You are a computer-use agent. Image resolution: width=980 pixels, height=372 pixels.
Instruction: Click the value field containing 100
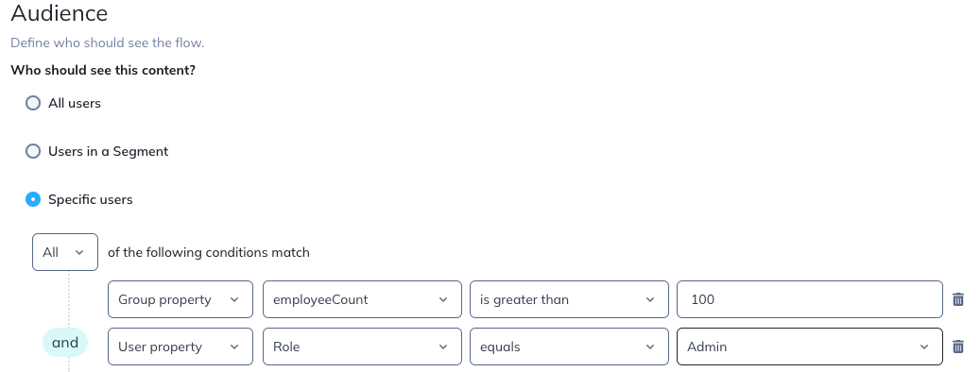[810, 299]
